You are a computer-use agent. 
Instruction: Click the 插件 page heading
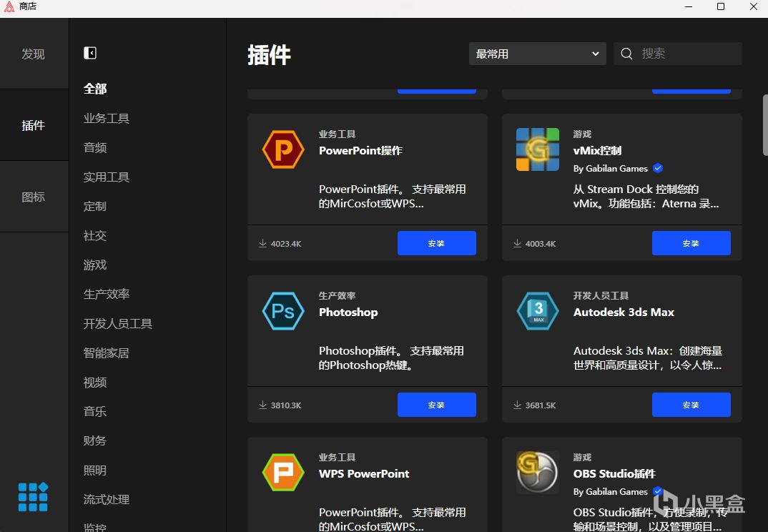pyautogui.click(x=270, y=54)
